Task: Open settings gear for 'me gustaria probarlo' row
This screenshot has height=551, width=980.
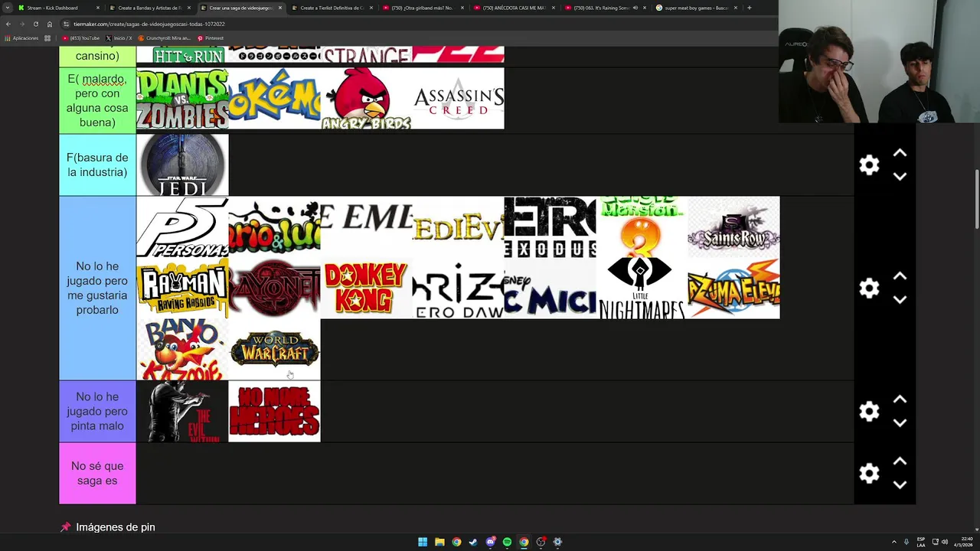Action: pyautogui.click(x=869, y=289)
